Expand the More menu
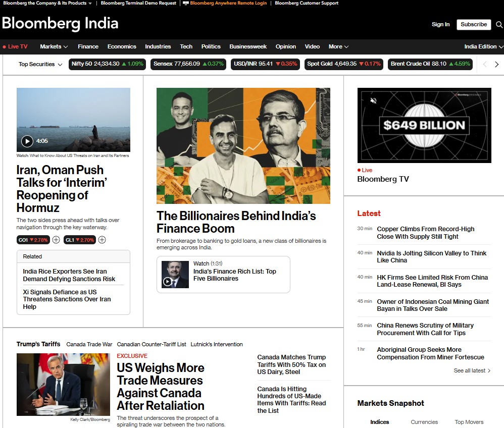This screenshot has height=428, width=504. [x=338, y=46]
